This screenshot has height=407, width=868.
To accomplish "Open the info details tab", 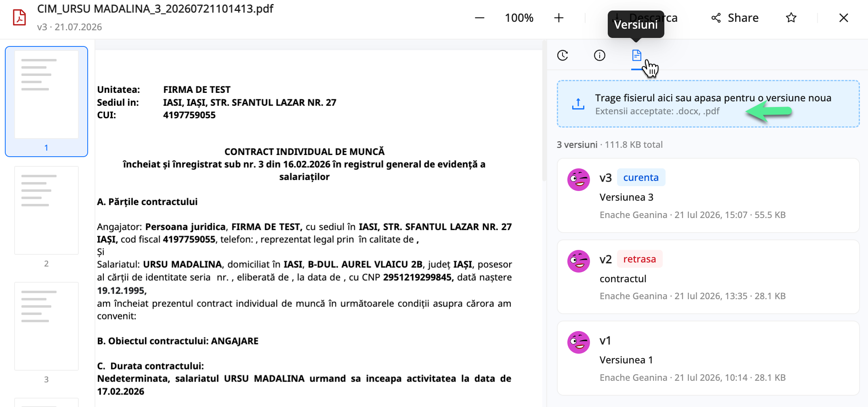I will pos(599,55).
